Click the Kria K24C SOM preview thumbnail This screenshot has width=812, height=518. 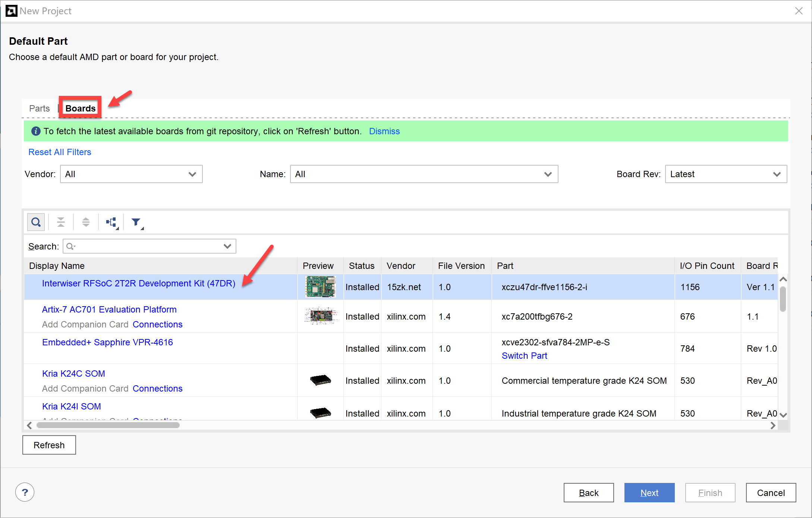pos(321,380)
